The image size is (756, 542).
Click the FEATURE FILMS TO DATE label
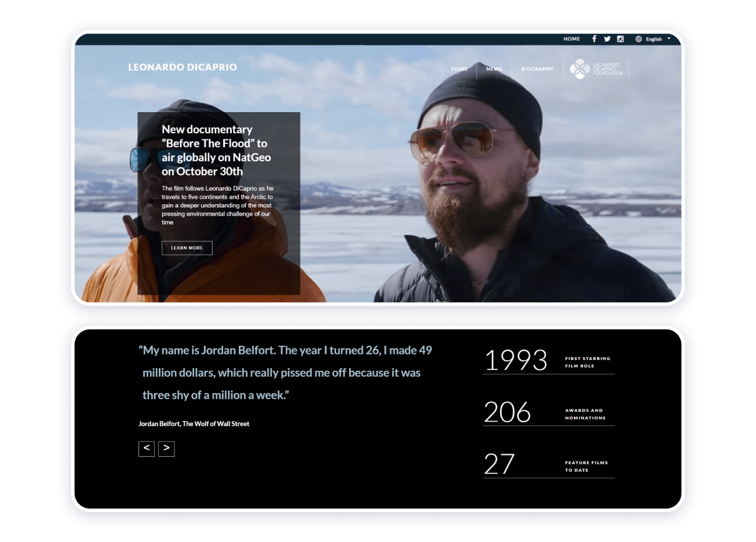click(586, 467)
